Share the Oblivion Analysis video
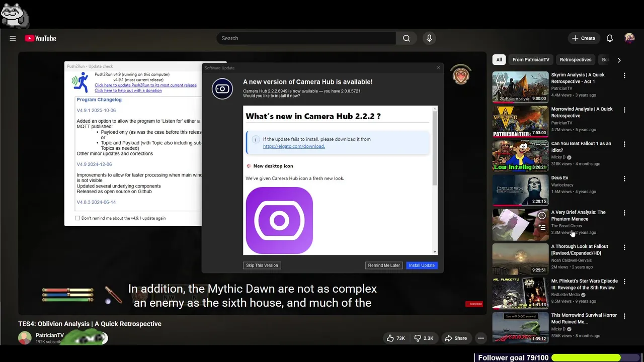The height and width of the screenshot is (362, 644). point(456,338)
